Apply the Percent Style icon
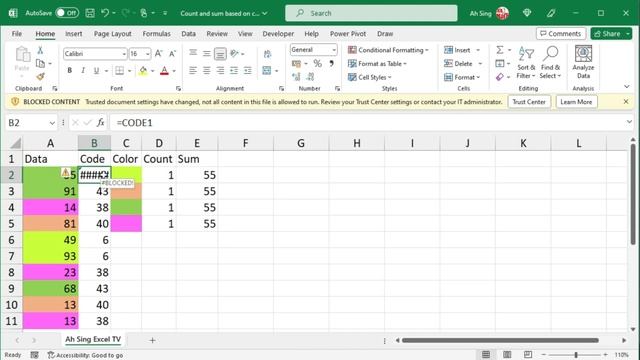The image size is (640, 360). [x=318, y=63]
